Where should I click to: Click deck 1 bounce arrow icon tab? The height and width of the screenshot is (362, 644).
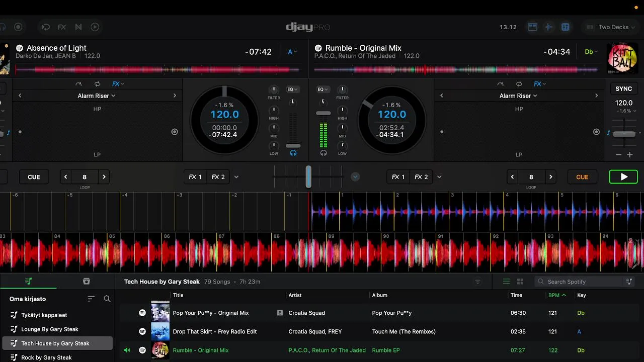click(78, 84)
